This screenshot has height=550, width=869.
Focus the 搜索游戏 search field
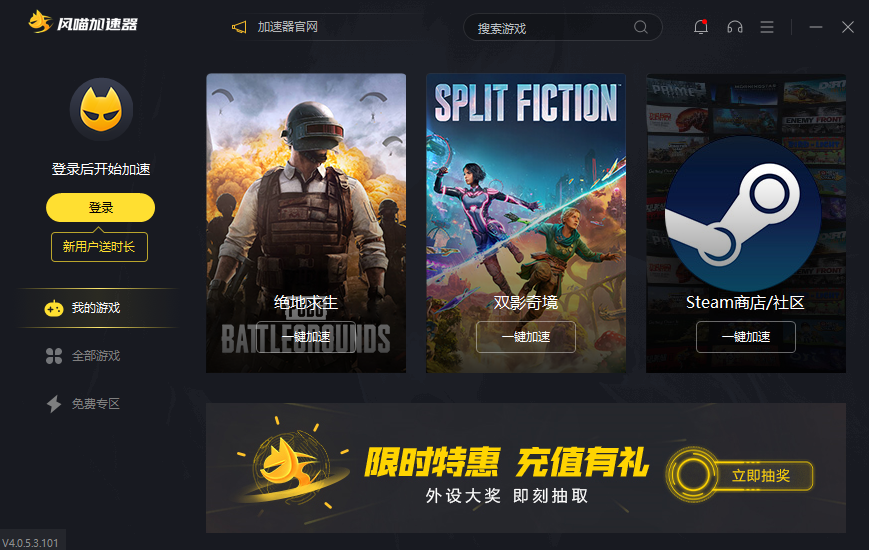point(554,27)
